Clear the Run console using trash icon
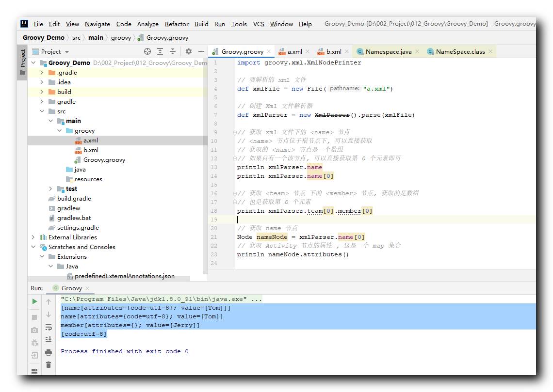This screenshot has height=392, width=553. [x=49, y=364]
